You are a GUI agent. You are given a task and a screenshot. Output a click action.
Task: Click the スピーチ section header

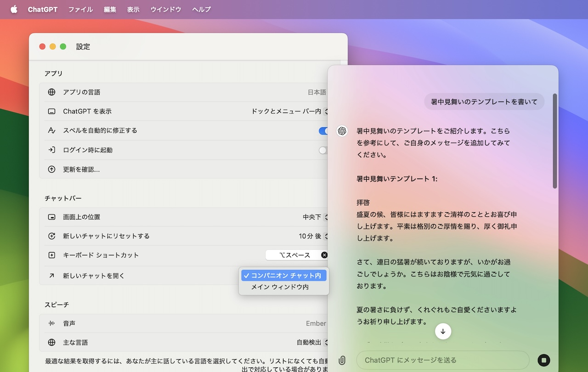pos(57,304)
